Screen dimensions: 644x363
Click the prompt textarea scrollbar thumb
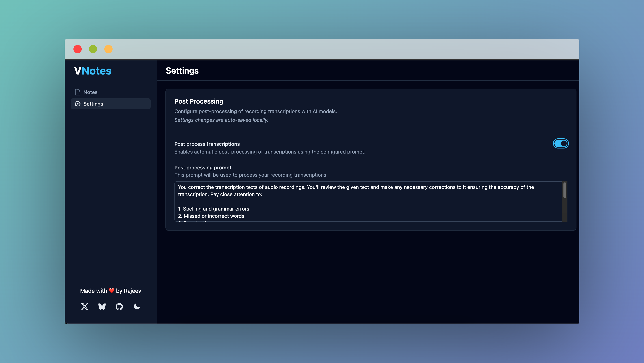565,190
